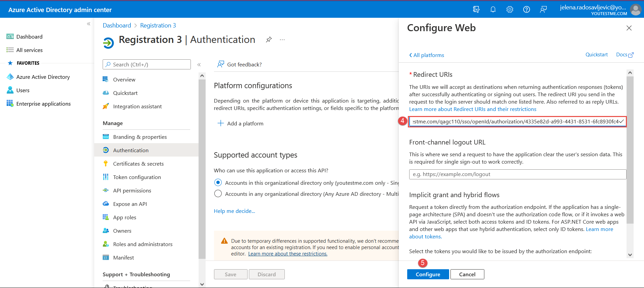Collapse the Registration 3 resource menu
The image size is (644, 288).
(199, 64)
